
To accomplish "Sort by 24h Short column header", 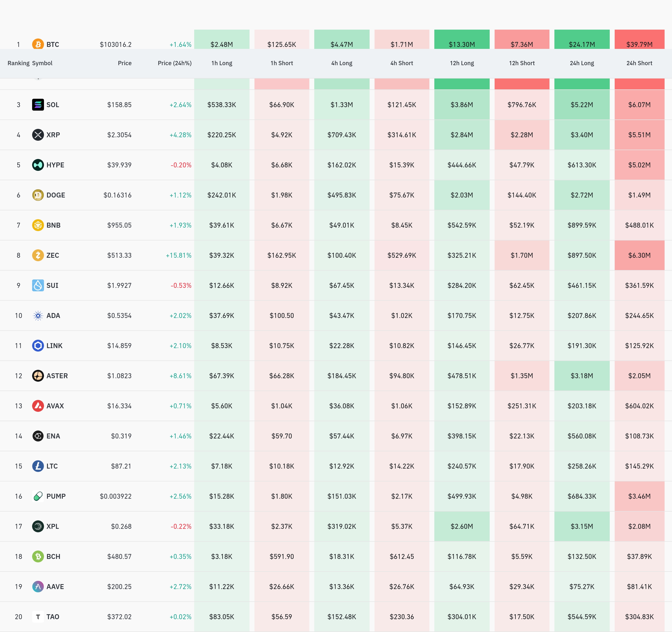I will (639, 63).
